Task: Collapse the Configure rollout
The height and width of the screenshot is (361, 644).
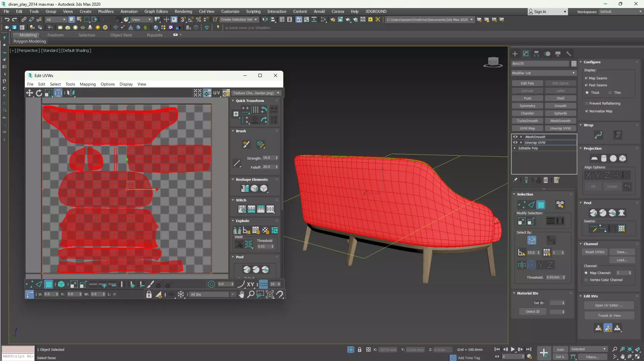Action: [x=581, y=62]
